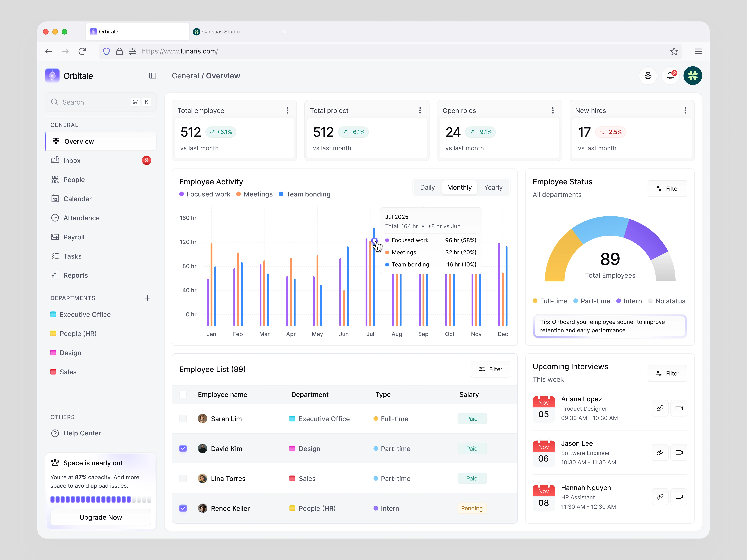Bookmark page with star icon

tap(674, 51)
